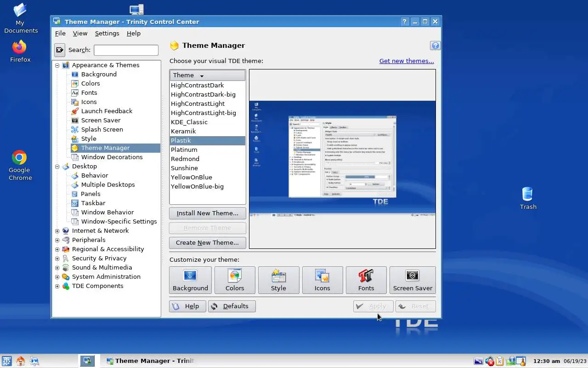Open My Documents desktop icon

pos(20,18)
